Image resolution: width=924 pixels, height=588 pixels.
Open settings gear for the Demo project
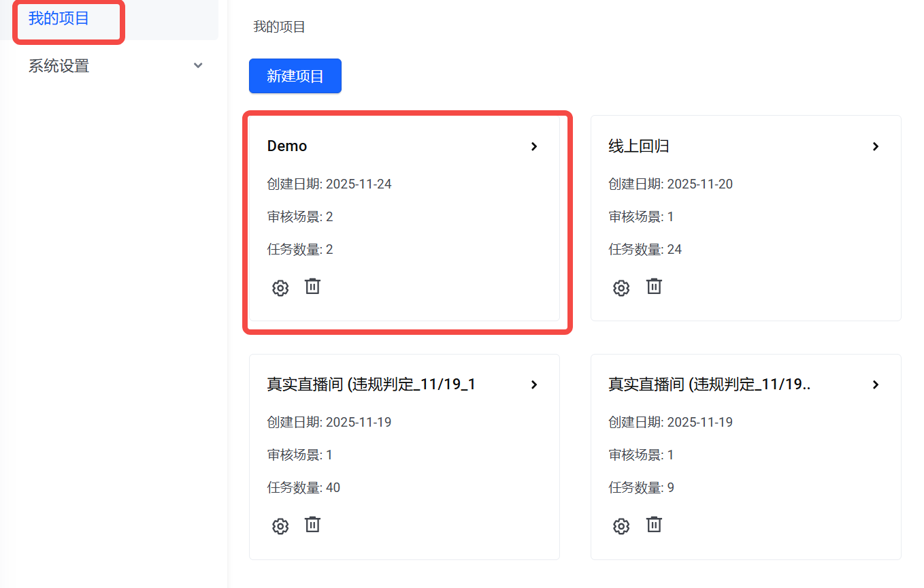tap(280, 288)
